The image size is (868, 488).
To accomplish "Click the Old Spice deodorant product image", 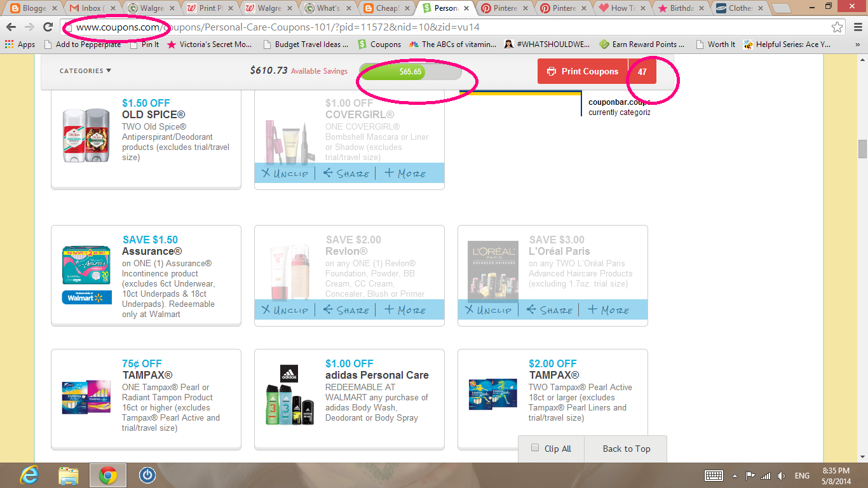I will [x=87, y=135].
